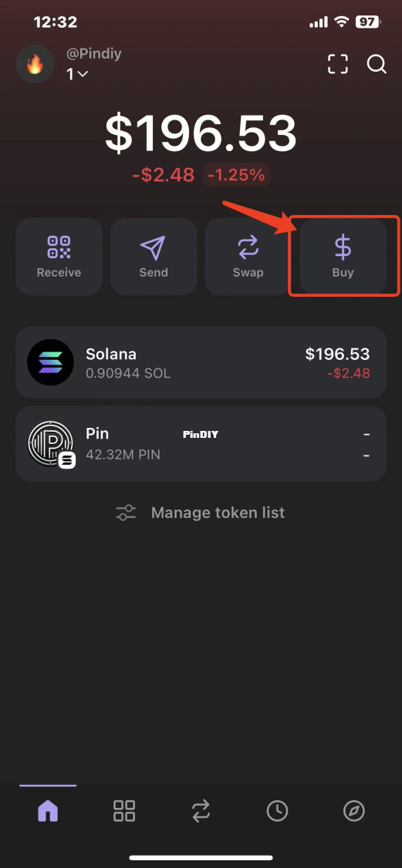
Task: Tap the @Pindiy username label
Action: pos(93,54)
